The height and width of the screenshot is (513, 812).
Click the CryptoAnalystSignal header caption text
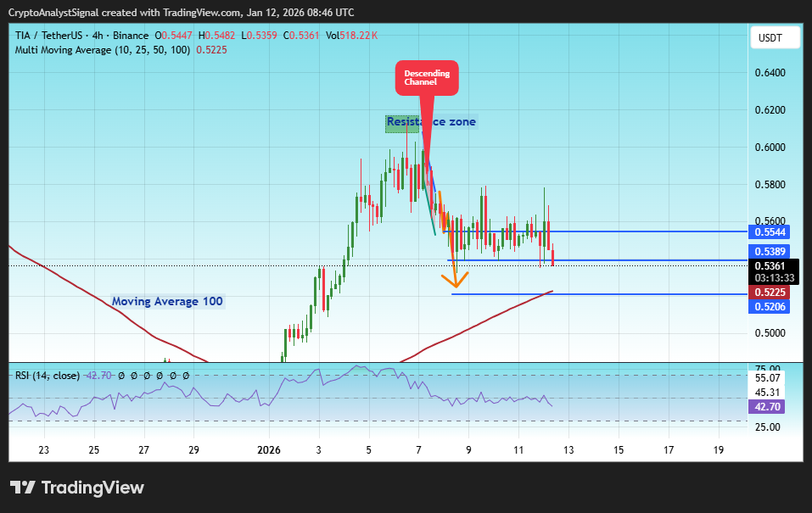[x=182, y=13]
